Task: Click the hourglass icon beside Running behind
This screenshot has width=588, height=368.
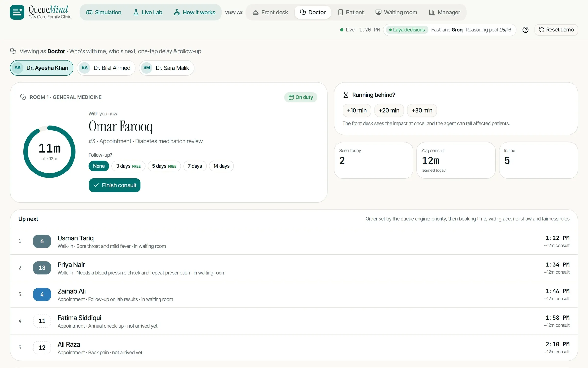Action: click(346, 95)
